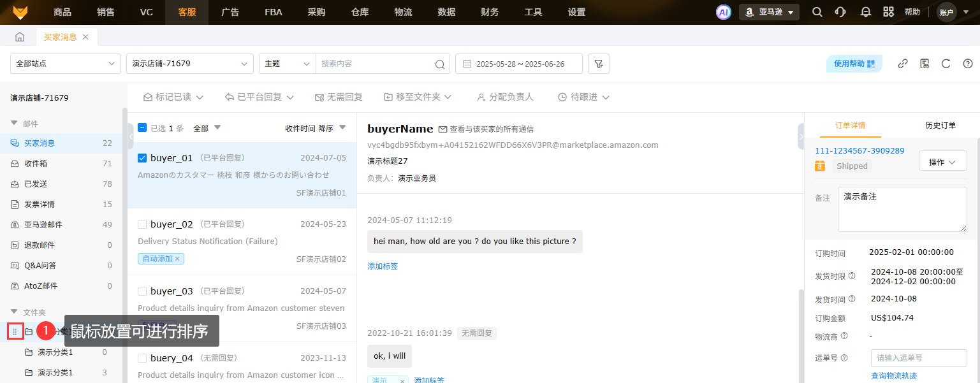The height and width of the screenshot is (383, 980).
Task: Click the Amazon order platform icon
Action: [820, 166]
